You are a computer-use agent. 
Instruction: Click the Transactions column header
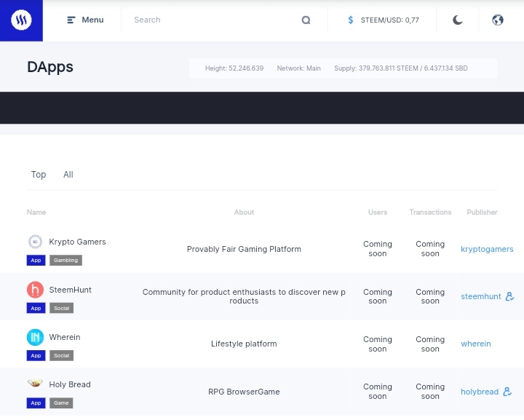(430, 212)
